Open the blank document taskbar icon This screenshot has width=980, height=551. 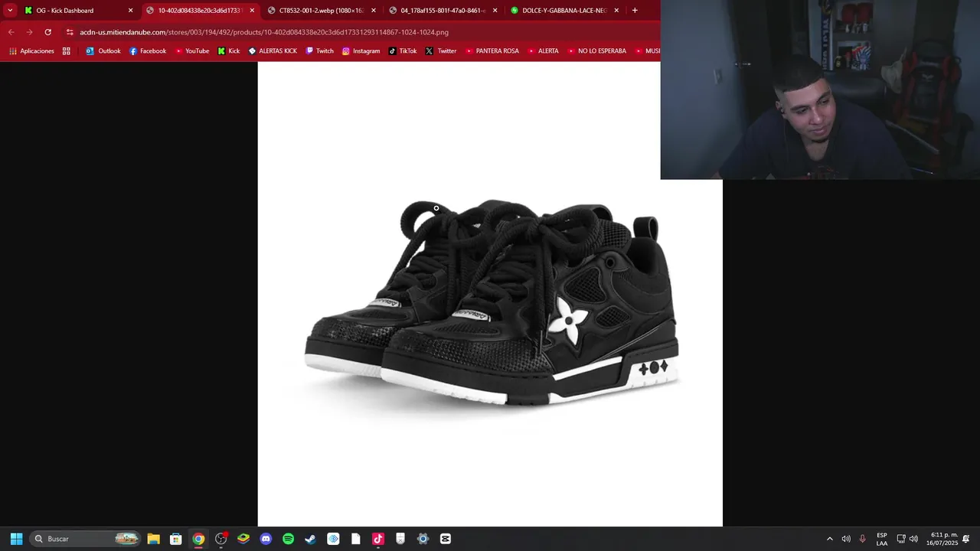coord(355,539)
